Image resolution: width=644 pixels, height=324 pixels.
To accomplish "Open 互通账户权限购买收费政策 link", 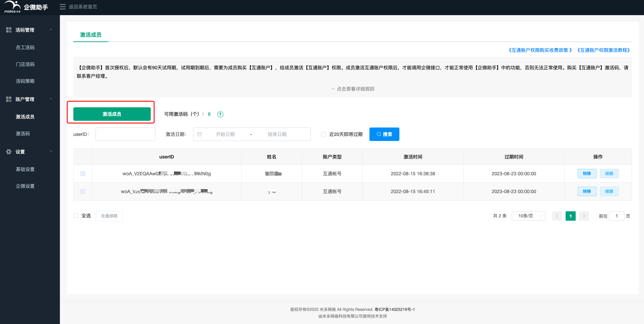I will (540, 50).
